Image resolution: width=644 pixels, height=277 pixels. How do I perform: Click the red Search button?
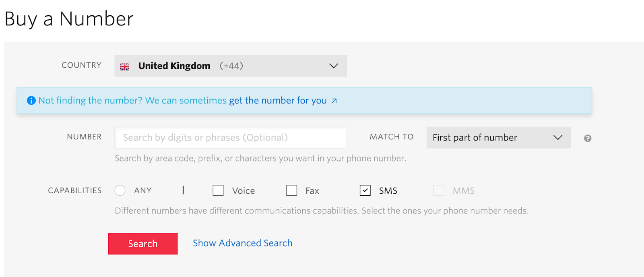143,244
